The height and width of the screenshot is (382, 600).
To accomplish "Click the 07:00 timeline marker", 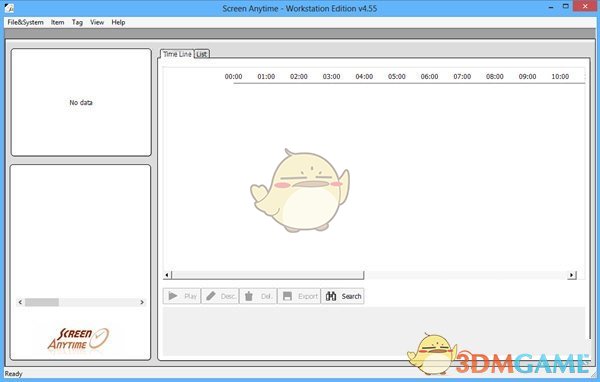I will [462, 77].
